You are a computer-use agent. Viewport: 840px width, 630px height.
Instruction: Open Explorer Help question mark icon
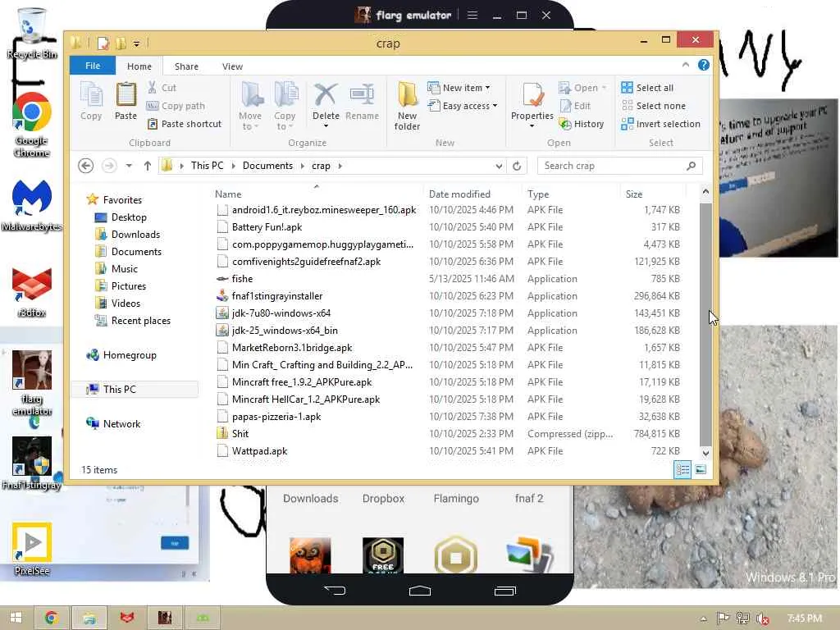coord(703,65)
